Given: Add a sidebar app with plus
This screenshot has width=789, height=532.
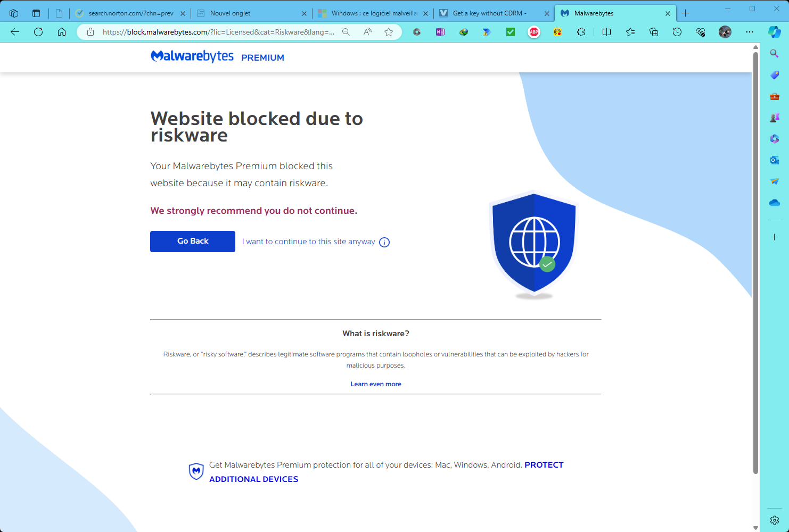Looking at the screenshot, I should click(x=775, y=237).
